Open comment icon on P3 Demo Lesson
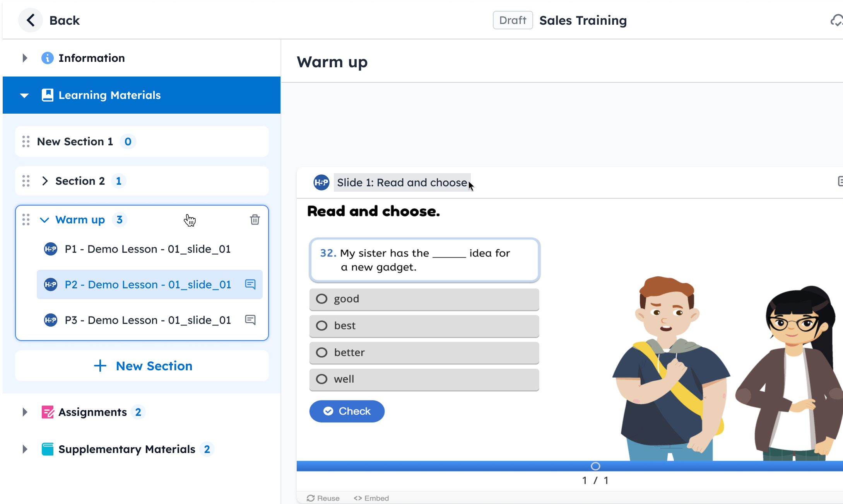 point(250,320)
